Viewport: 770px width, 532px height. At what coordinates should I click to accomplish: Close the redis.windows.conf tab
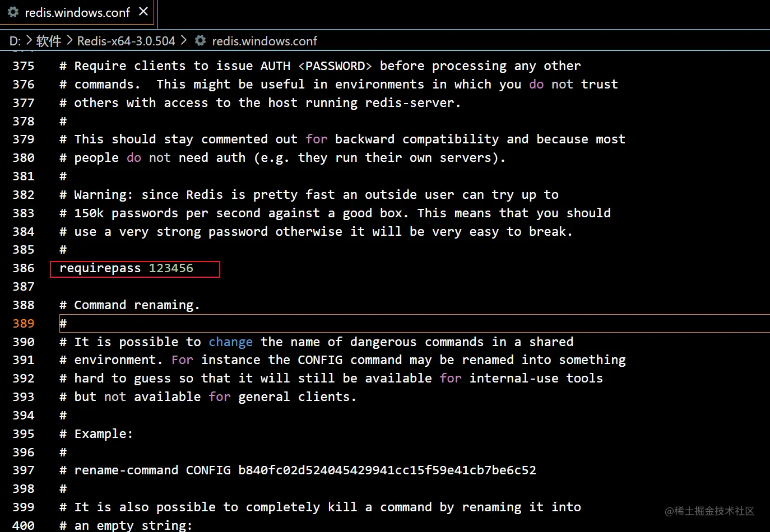click(x=143, y=11)
